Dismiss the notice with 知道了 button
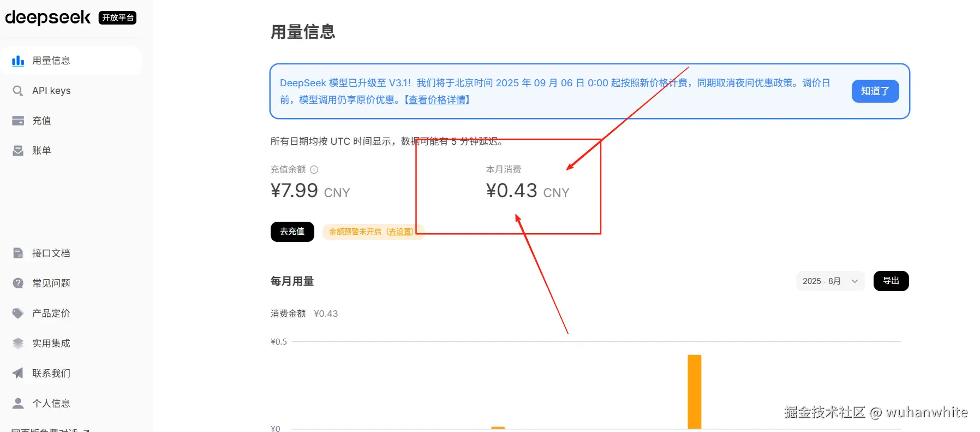The image size is (980, 432). pos(875,91)
